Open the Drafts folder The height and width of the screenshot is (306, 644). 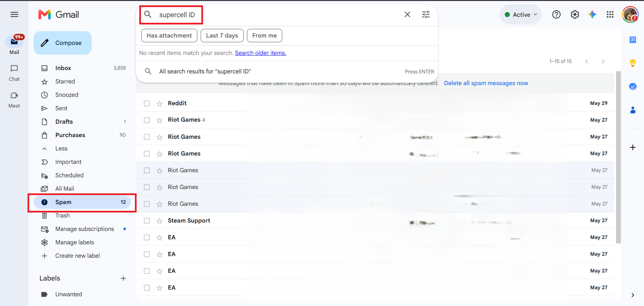[x=82, y=122]
